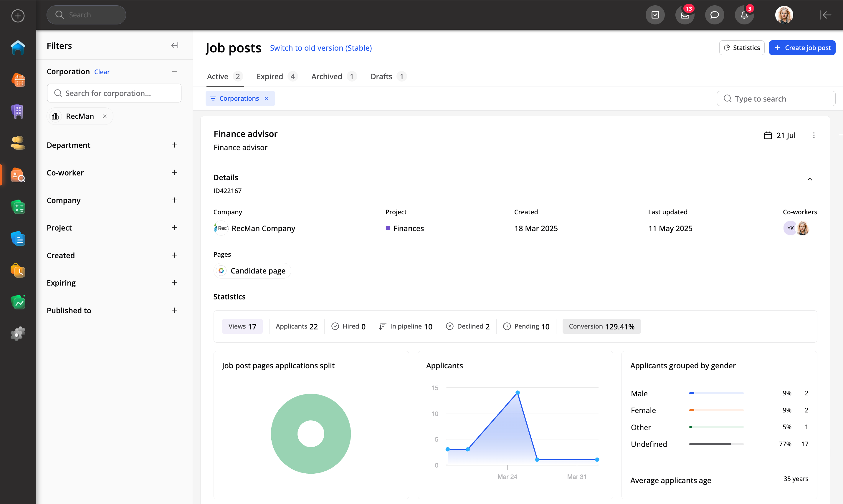Open Finance advisor three-dot options menu
This screenshot has height=504, width=843.
click(814, 135)
